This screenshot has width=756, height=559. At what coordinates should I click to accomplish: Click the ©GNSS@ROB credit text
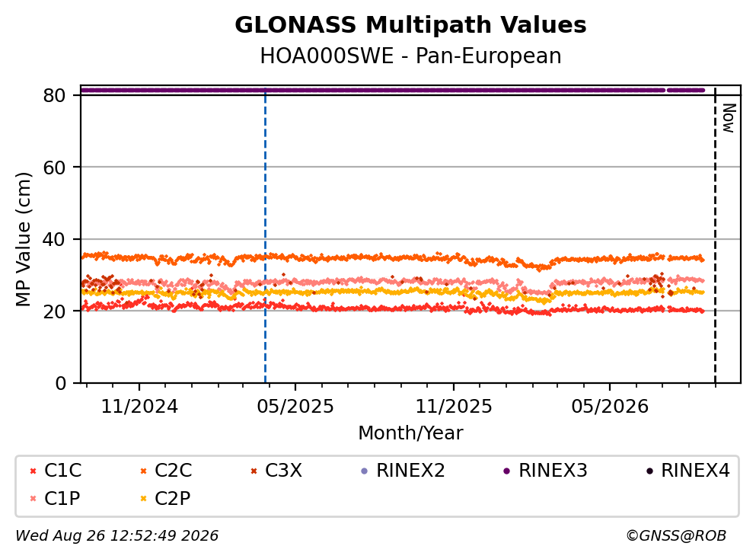click(x=676, y=535)
